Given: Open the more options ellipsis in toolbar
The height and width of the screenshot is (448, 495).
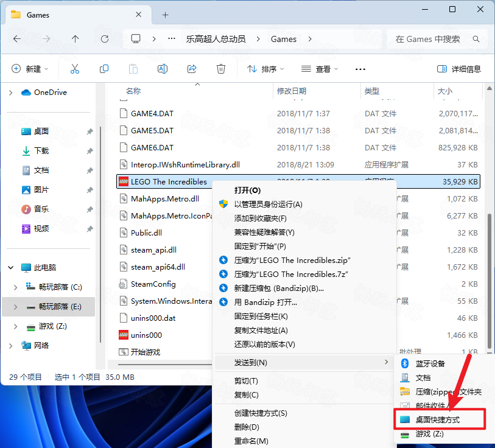Looking at the screenshot, I should [x=360, y=69].
